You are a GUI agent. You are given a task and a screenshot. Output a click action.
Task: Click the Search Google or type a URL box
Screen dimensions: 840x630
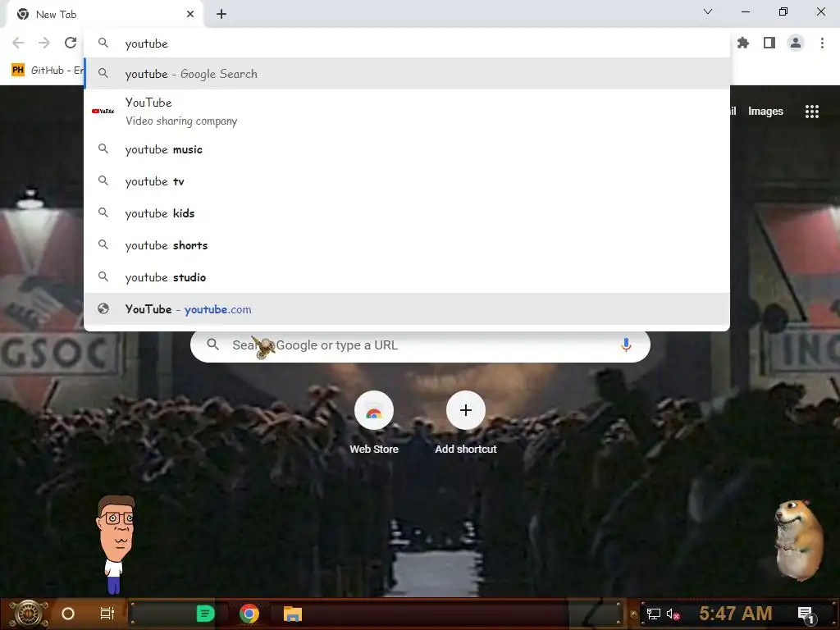point(420,345)
